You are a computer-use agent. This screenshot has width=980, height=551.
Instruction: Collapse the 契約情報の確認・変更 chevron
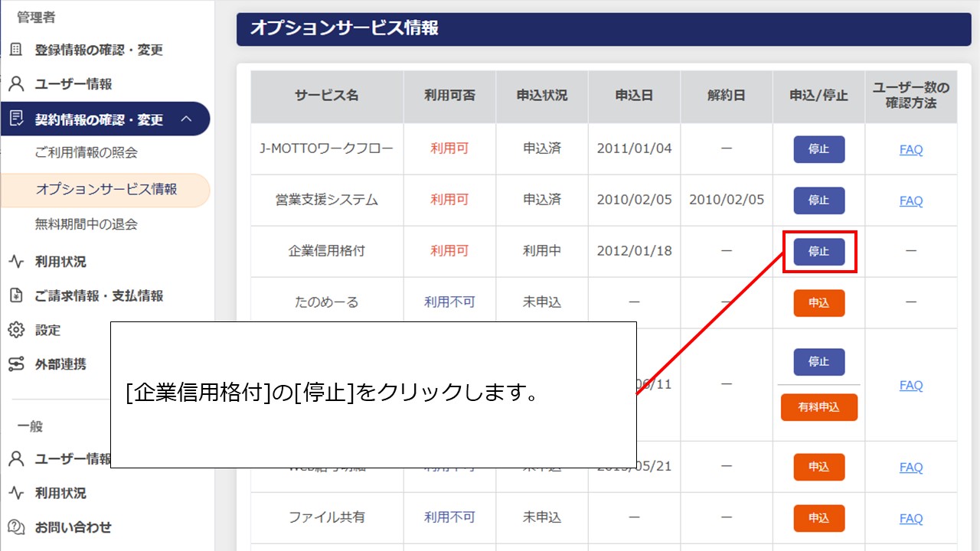pos(186,119)
